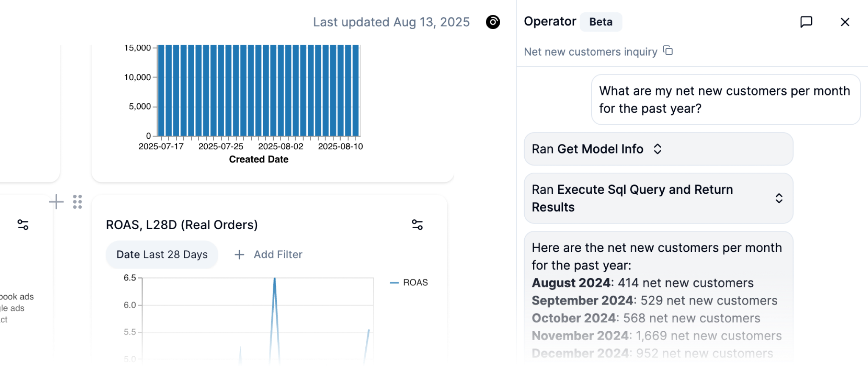The image size is (868, 386).
Task: Click the ROAS legend entry
Action: [409, 283]
